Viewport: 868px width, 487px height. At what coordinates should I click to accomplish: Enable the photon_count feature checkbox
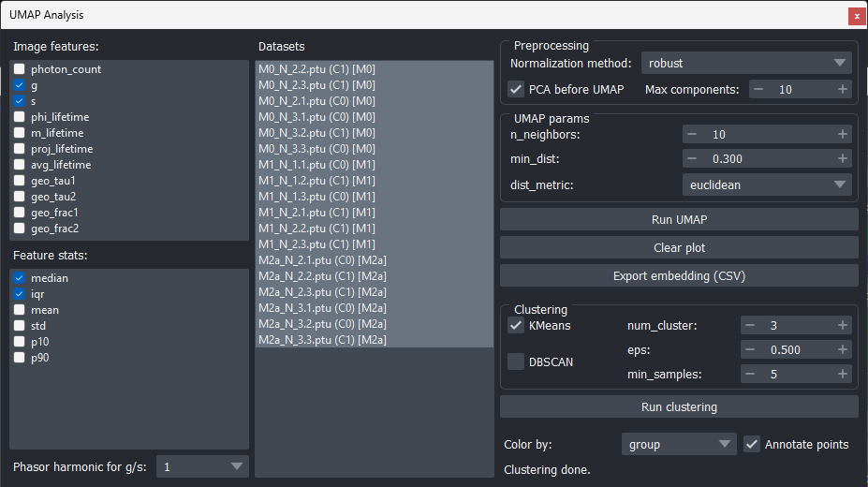pyautogui.click(x=20, y=69)
